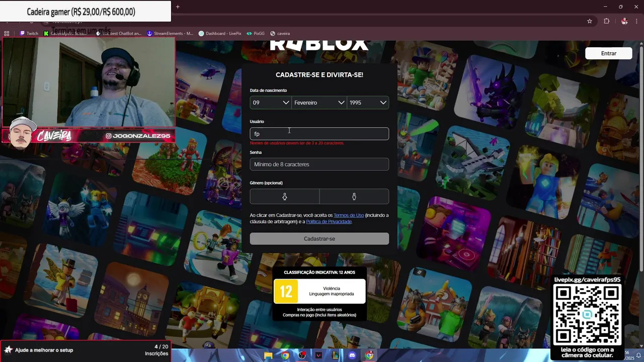Open the StreamElements bookmark
The image size is (644, 362).
pyautogui.click(x=170, y=34)
